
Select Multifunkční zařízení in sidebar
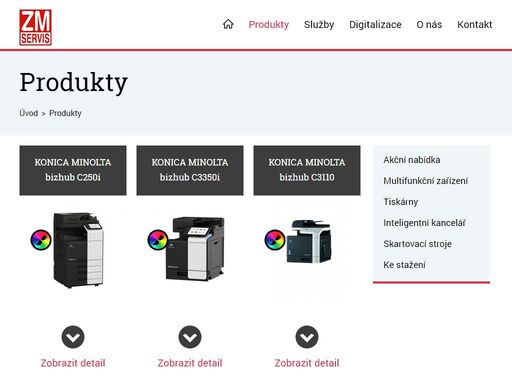(426, 181)
